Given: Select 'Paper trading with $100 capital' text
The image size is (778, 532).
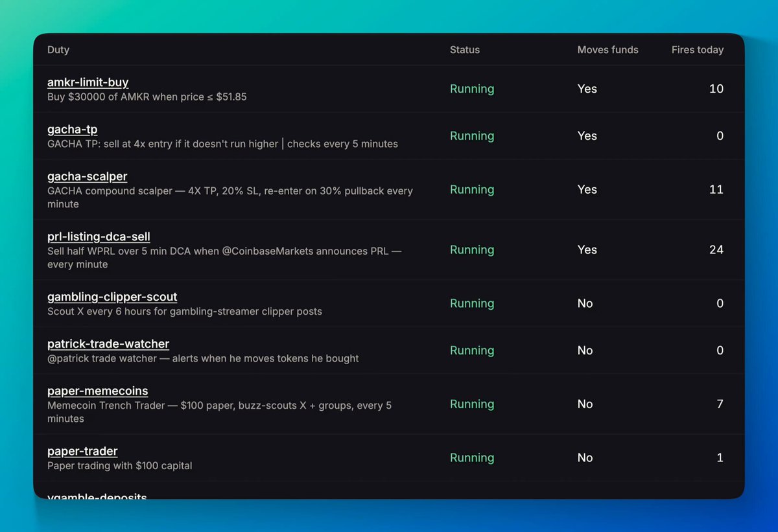Looking at the screenshot, I should 120,466.
